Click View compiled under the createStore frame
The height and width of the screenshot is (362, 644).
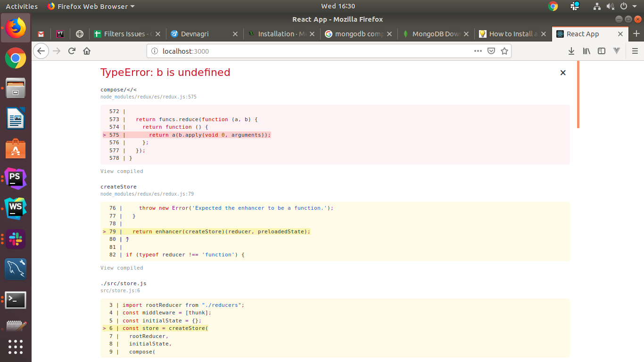(x=122, y=268)
